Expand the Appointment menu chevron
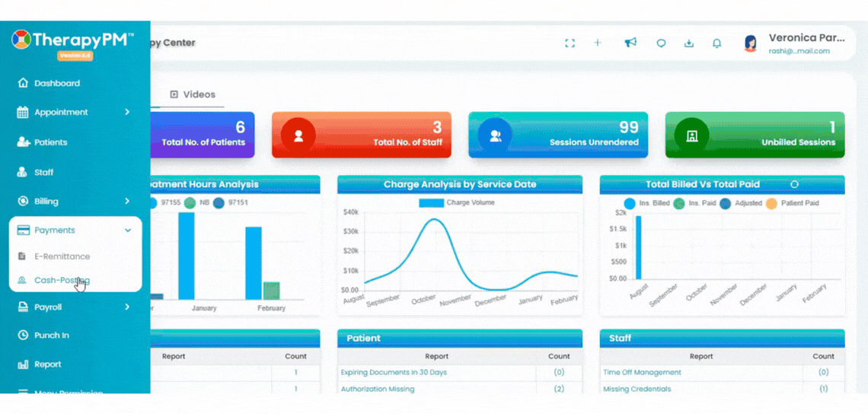The width and height of the screenshot is (868, 414). [x=126, y=112]
